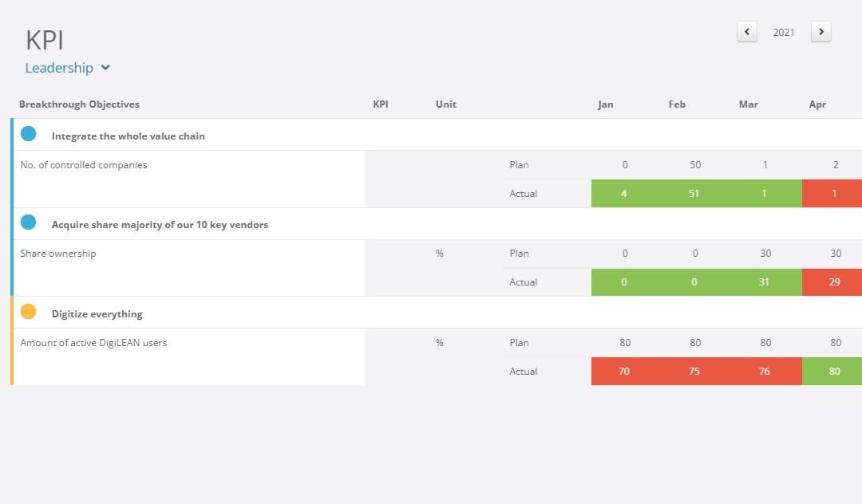Viewport: 862px width, 504px height.
Task: Toggle the Plan row for No. of controlled companies
Action: (x=520, y=165)
